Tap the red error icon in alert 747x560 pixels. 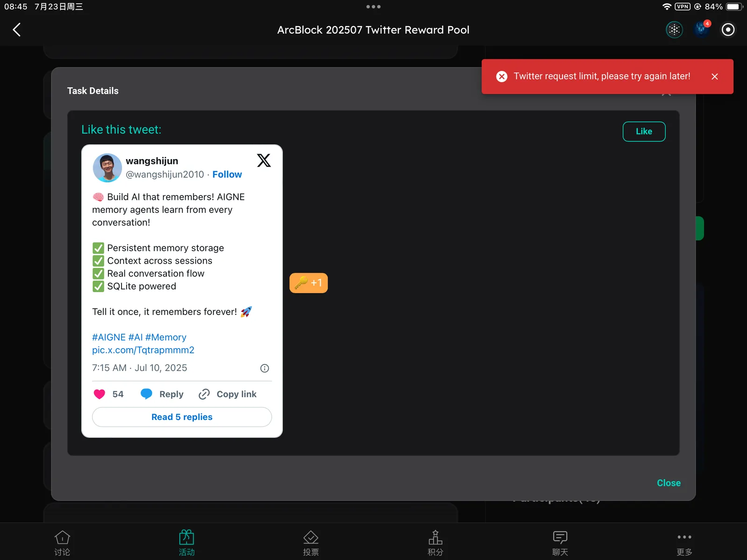502,77
